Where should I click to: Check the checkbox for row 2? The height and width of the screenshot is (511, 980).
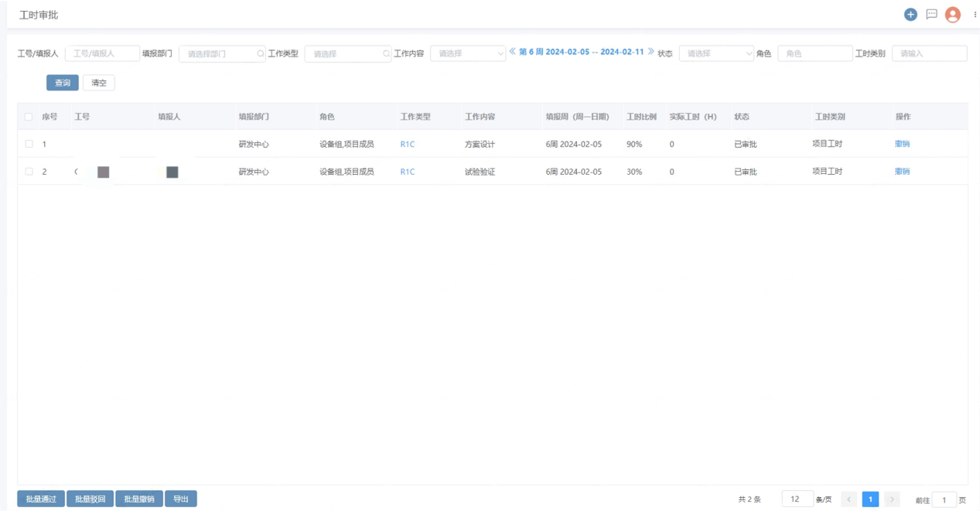tap(29, 172)
